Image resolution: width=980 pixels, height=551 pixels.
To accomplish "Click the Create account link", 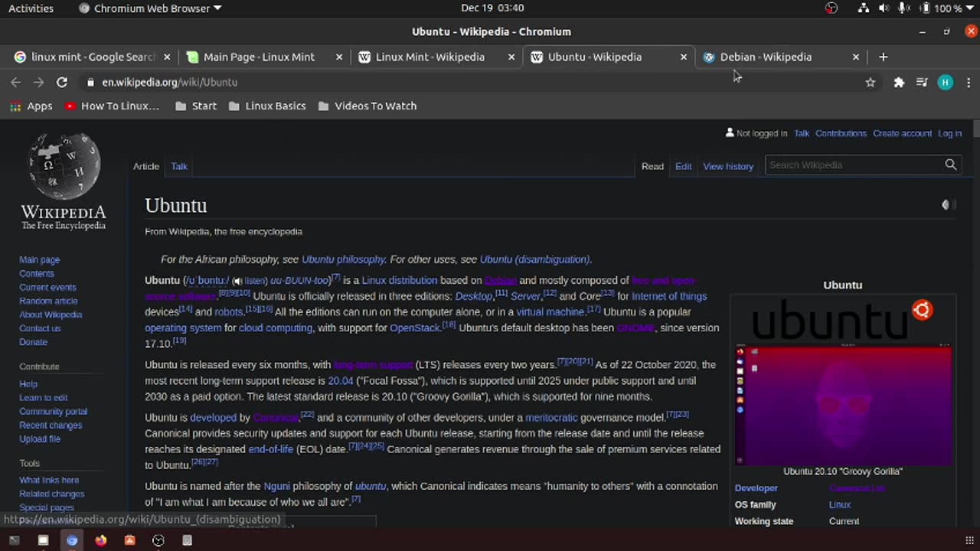I will pos(902,133).
